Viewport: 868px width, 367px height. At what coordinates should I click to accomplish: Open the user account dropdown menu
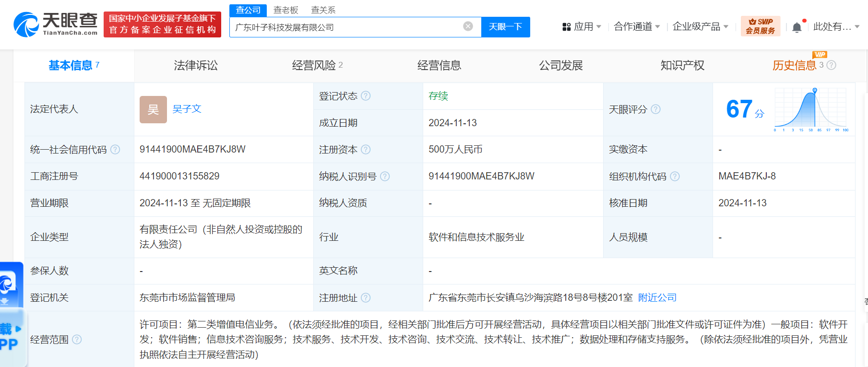click(836, 27)
